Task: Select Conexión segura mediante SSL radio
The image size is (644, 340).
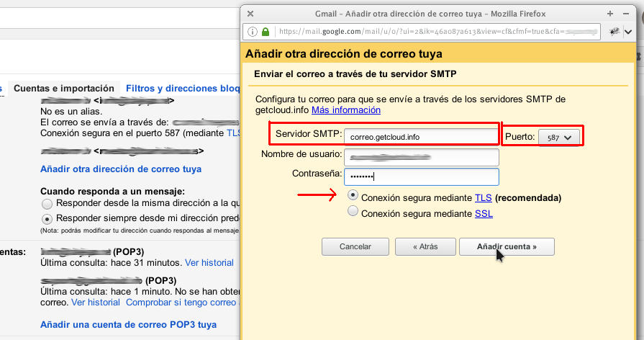Action: coord(353,211)
